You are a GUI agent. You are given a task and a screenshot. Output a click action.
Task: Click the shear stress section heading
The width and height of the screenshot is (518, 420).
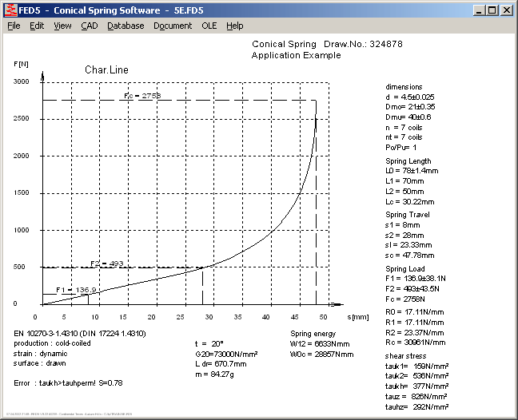406,355
